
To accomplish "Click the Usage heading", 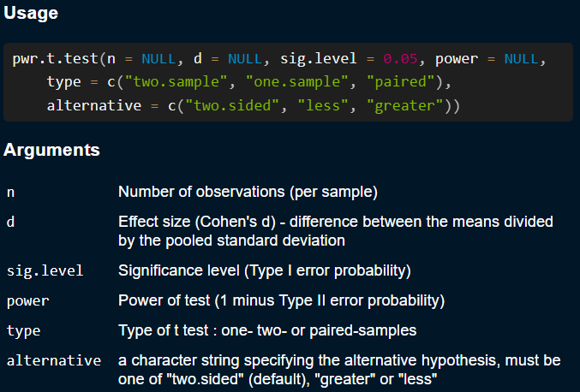I will [x=31, y=15].
